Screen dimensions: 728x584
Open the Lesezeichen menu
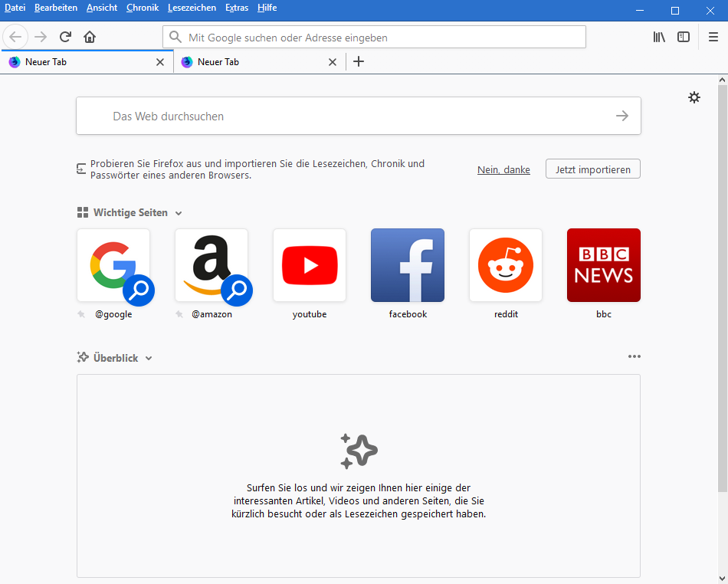pyautogui.click(x=192, y=8)
